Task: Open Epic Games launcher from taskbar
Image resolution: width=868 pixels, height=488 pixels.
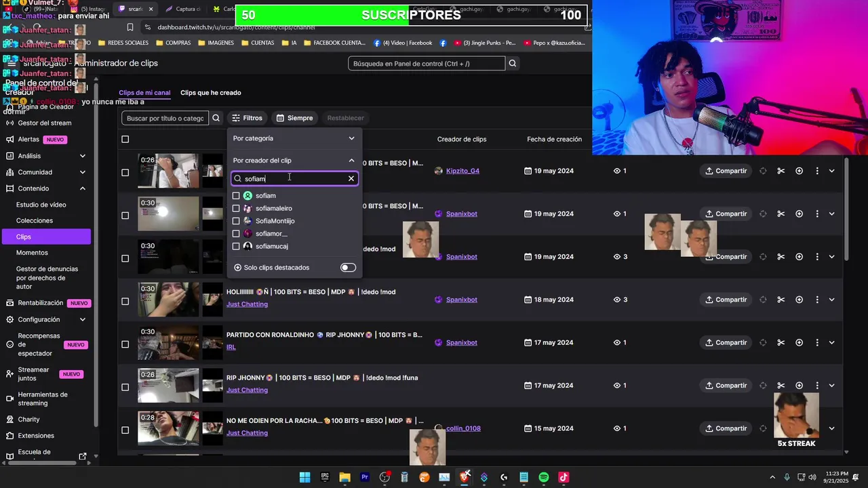Action: (325, 477)
